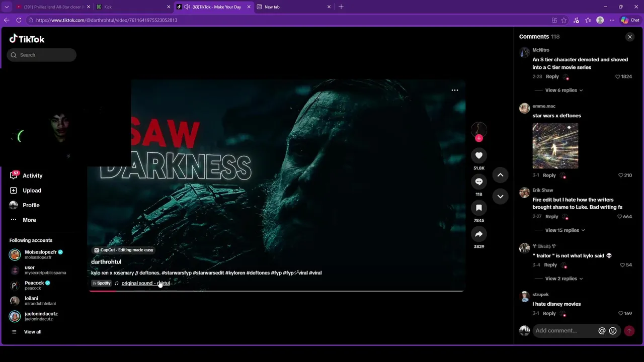
Task: Open McNitro's profile avatar
Action: tap(524, 52)
